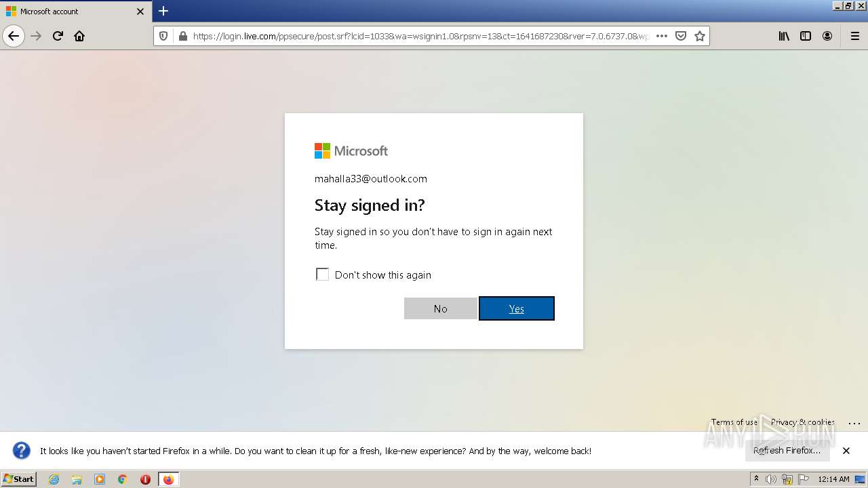Open the Opera icon in taskbar
This screenshot has height=488, width=868.
[x=145, y=479]
